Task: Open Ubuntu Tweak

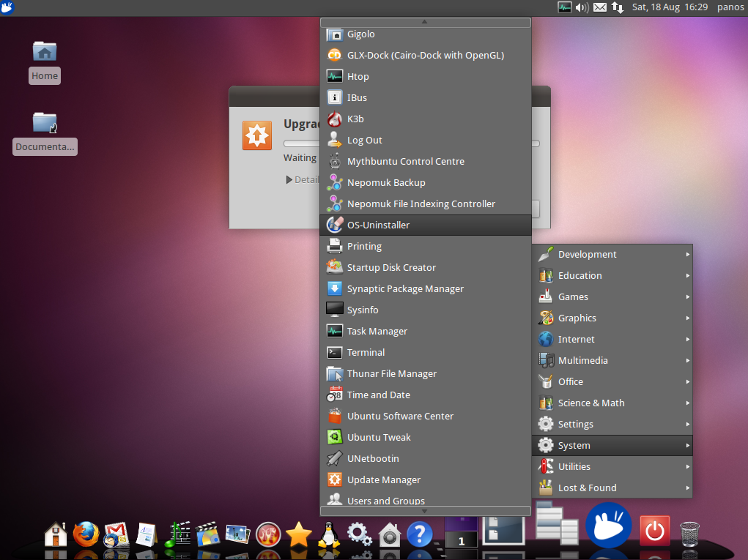Action: (x=426, y=437)
